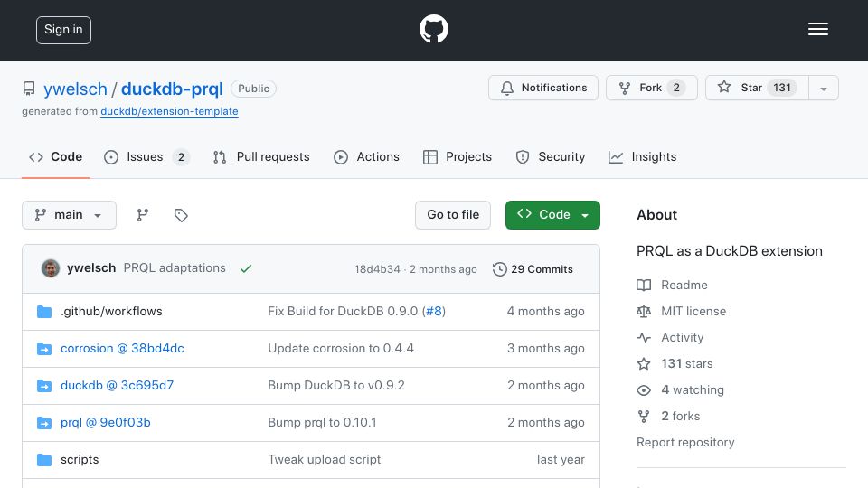Open duckdb-prql repository name link
Screen dimensions: 868x488
[x=172, y=89]
